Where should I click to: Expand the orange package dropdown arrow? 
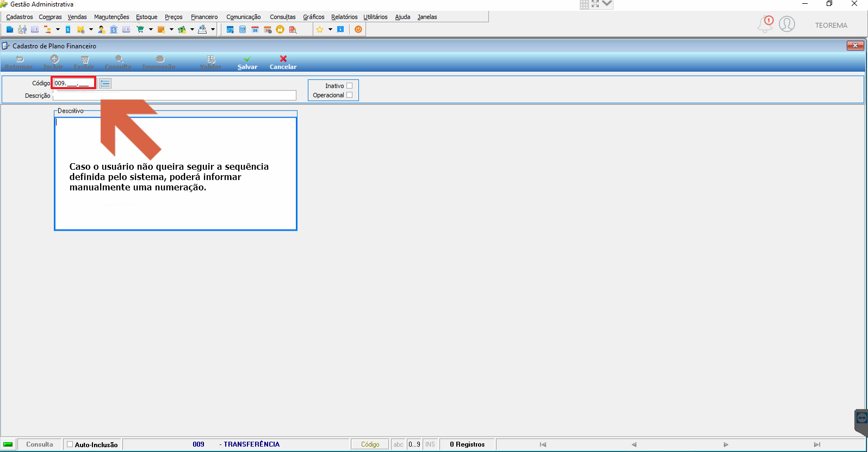(x=171, y=29)
